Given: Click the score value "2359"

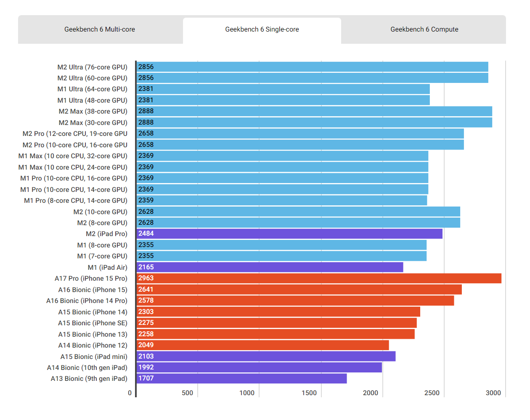Looking at the screenshot, I should click(x=146, y=200).
